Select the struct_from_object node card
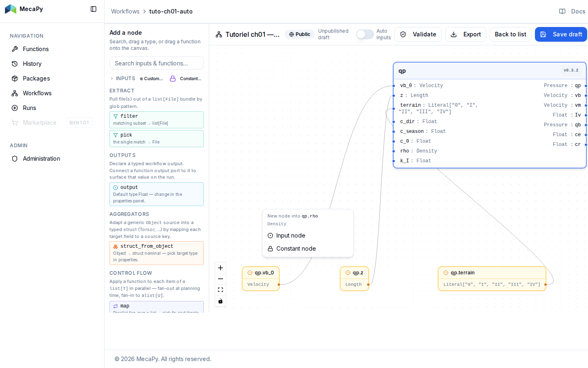Screen dimensions: 588x368 pos(156,253)
